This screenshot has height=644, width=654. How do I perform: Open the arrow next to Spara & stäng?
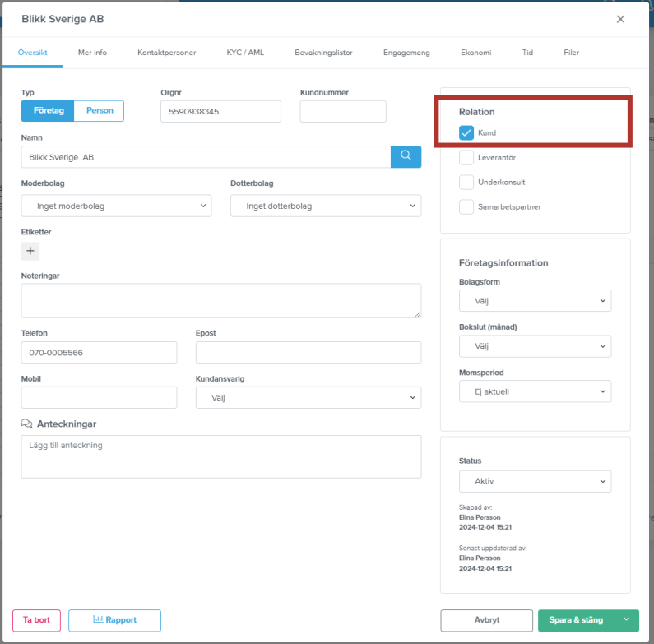coord(626,620)
